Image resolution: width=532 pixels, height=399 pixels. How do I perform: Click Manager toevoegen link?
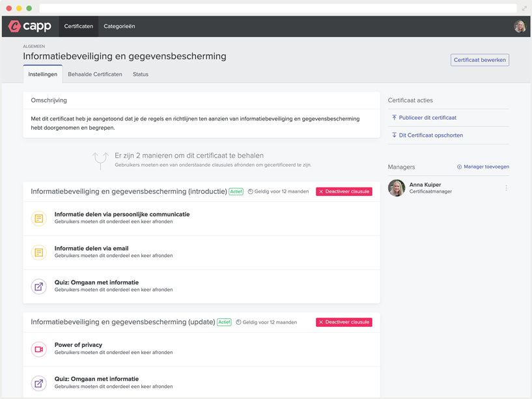click(483, 167)
